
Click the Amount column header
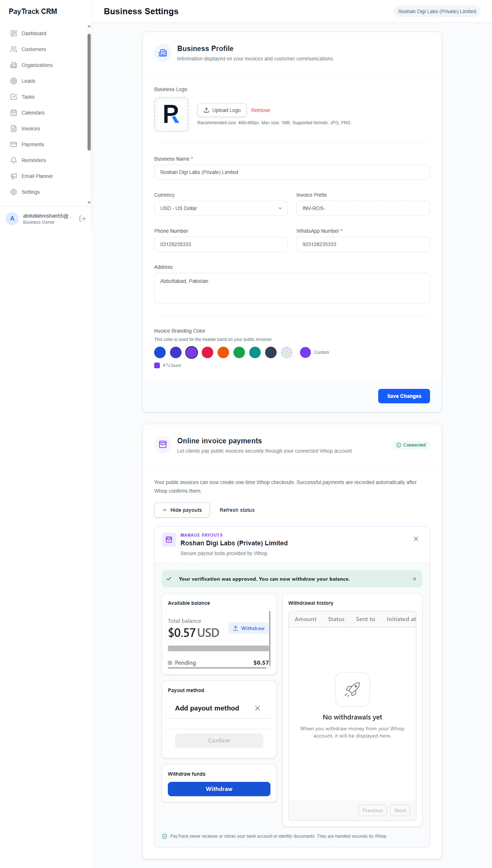pyautogui.click(x=305, y=619)
